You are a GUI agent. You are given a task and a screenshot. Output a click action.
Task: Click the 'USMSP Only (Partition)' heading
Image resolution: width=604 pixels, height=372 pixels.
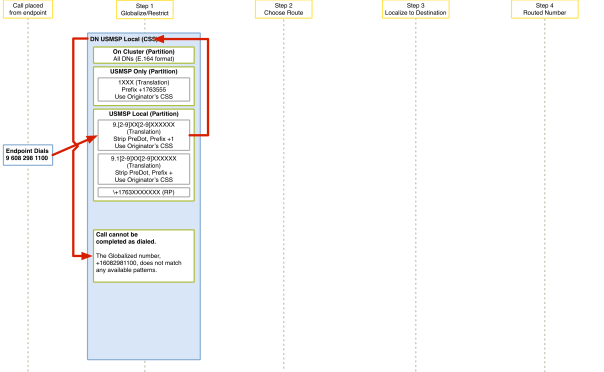[x=144, y=72]
